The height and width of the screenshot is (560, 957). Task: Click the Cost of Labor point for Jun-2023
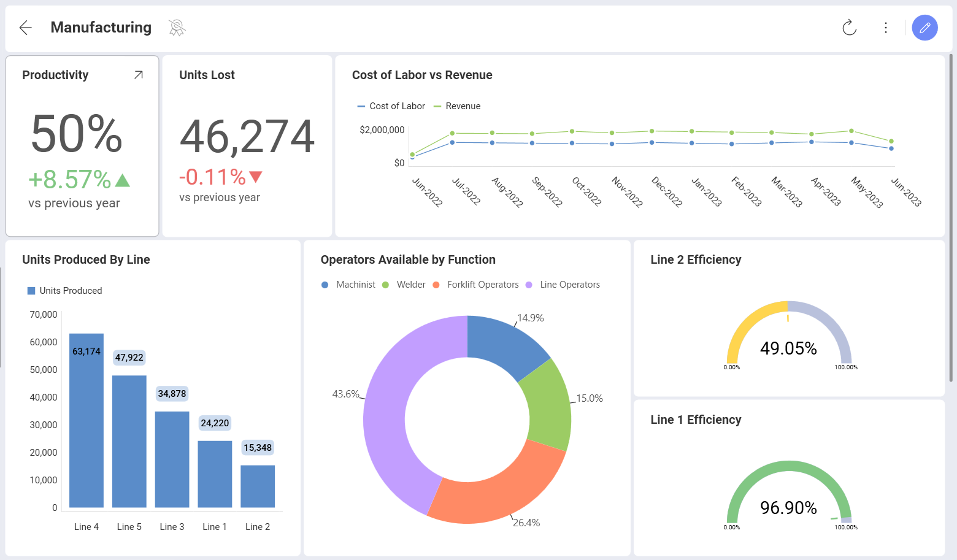891,148
